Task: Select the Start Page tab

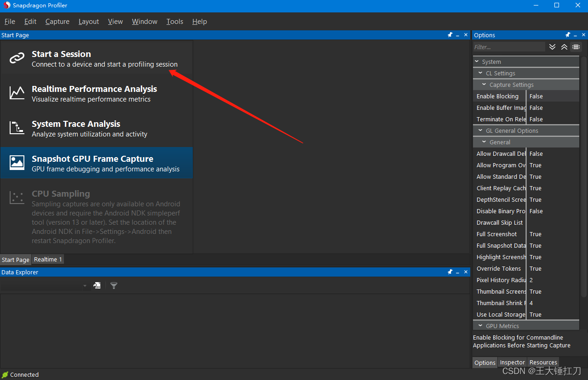Action: tap(16, 260)
